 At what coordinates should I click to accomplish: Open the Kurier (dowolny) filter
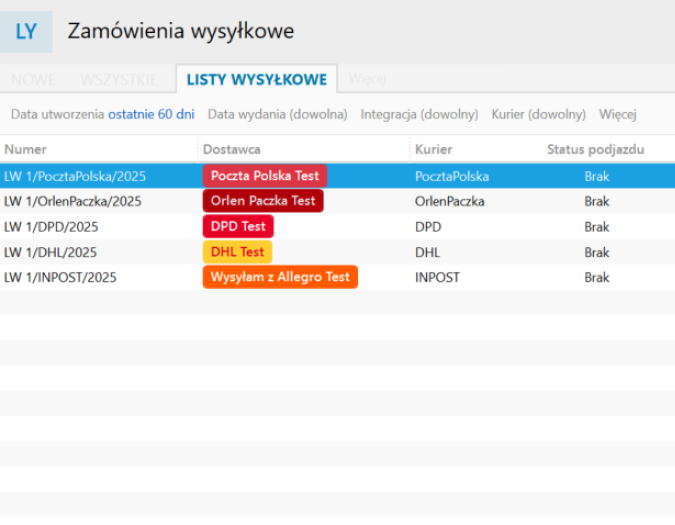539,114
